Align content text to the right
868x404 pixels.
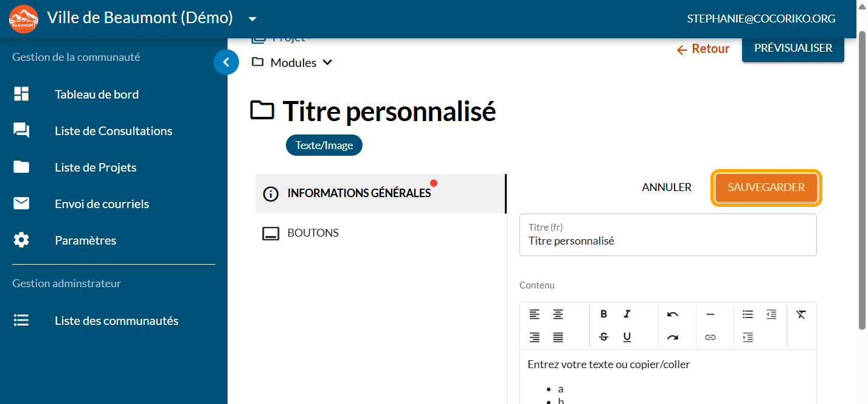pyautogui.click(x=534, y=337)
